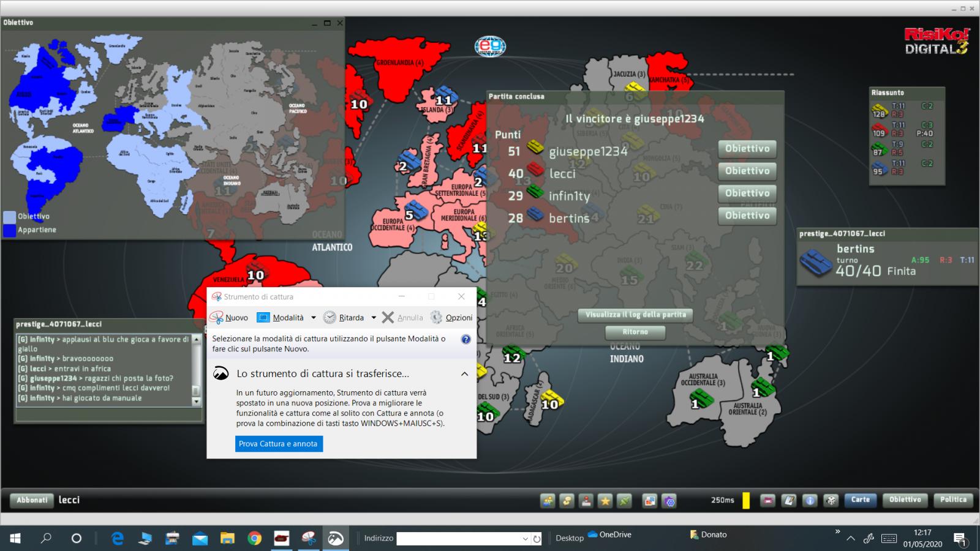Open File Explorer from the taskbar
Viewport: 980px width, 551px height.
pos(227,538)
